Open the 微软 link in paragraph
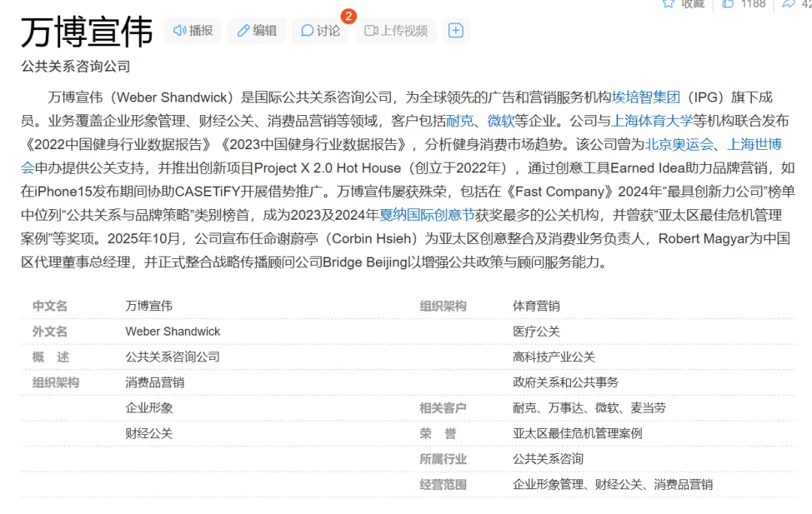The width and height of the screenshot is (812, 514). tap(501, 120)
